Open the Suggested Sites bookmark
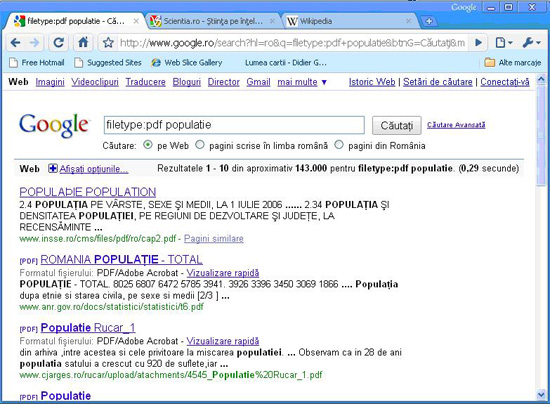 point(108,63)
